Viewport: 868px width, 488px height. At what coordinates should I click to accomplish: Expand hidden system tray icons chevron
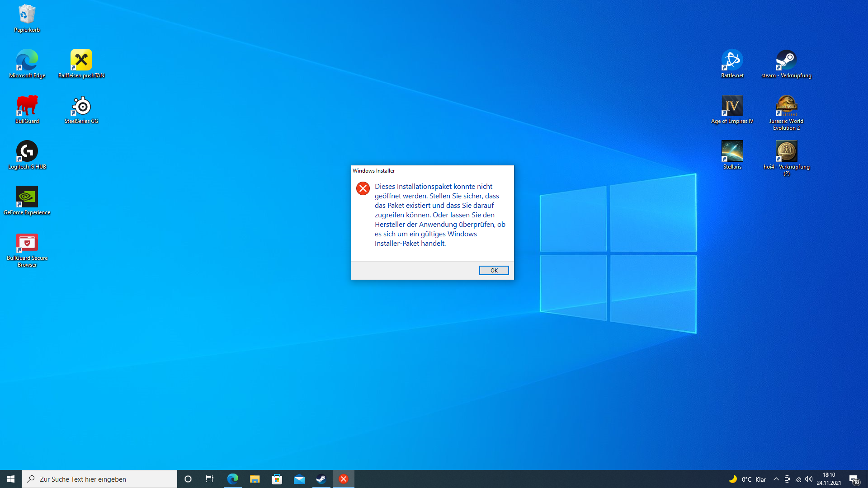click(776, 479)
